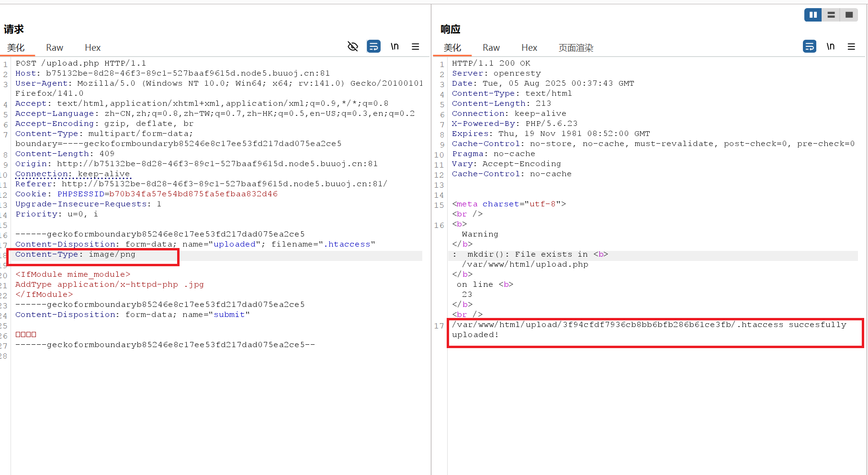Click the Priority: u=0, i header
Screen dimensions: 868x475
(57, 214)
